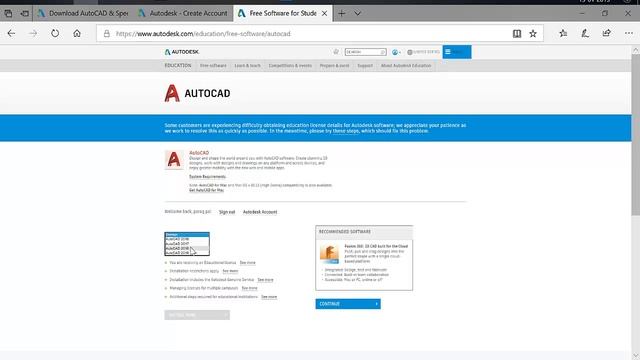640x360 pixels.
Task: Open the Autodesk Account link
Action: 260,212
